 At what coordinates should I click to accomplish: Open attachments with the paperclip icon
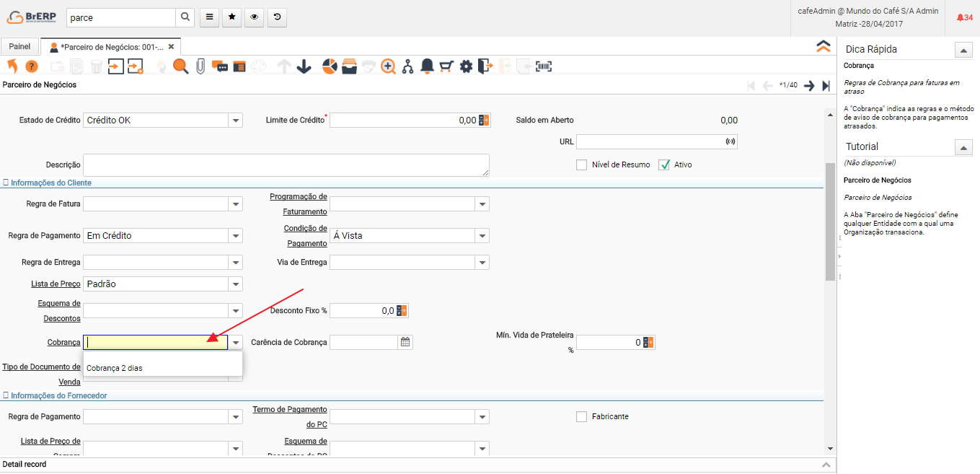click(200, 66)
